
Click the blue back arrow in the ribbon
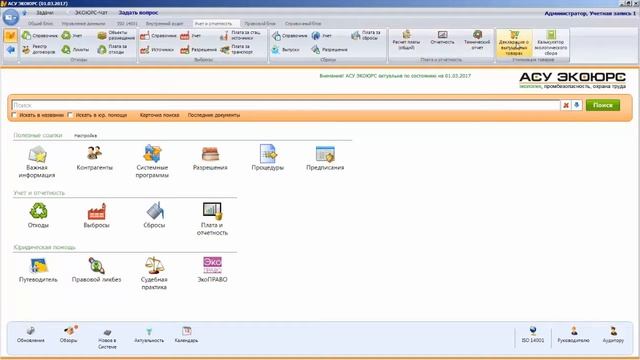pos(10,49)
